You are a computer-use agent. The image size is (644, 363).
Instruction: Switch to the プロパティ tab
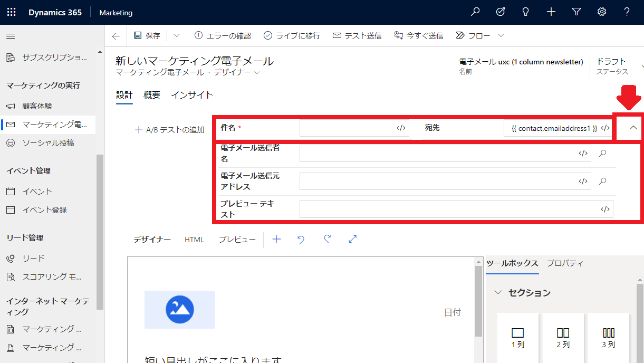(565, 263)
